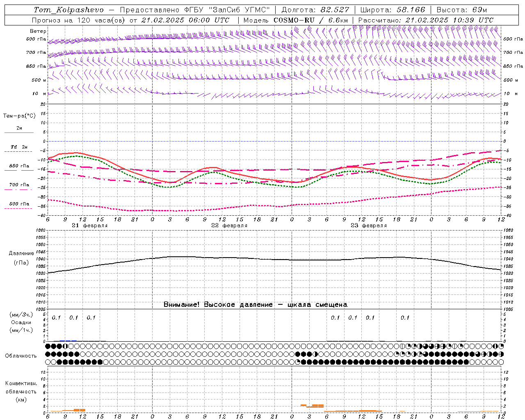Viewport: 525px width, 420px height.
Task: Click the lone '0.1' precipitation value near 18h on 23 февраля
Action: tap(405, 317)
